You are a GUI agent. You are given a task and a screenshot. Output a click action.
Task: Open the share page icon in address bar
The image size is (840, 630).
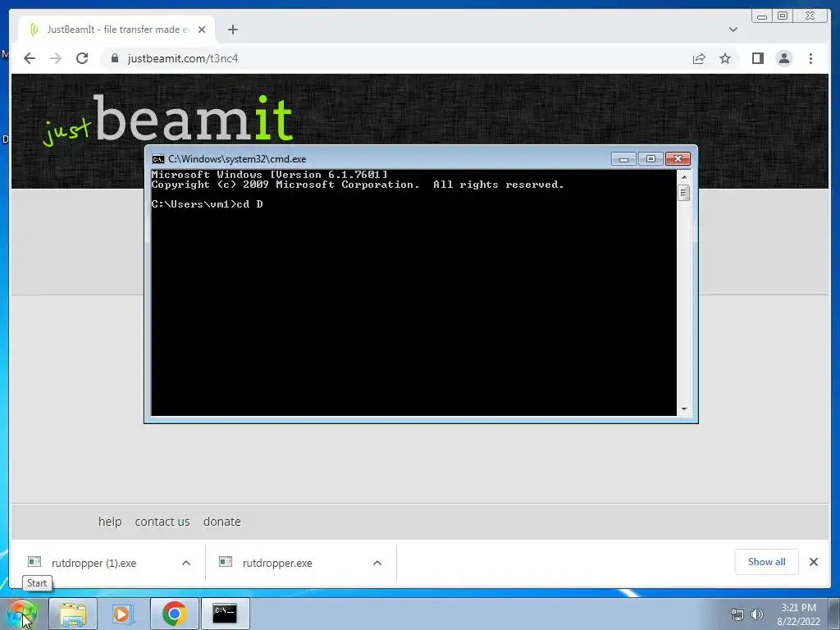pos(699,58)
